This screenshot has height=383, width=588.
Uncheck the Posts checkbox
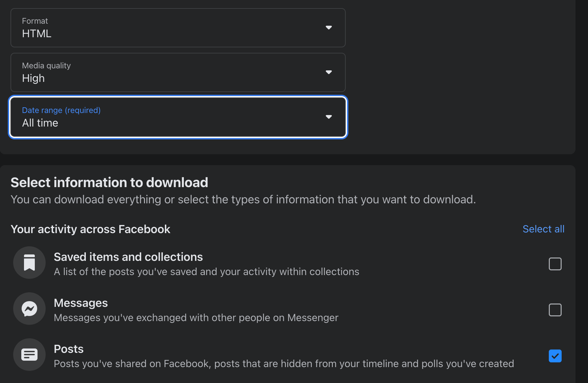point(555,356)
